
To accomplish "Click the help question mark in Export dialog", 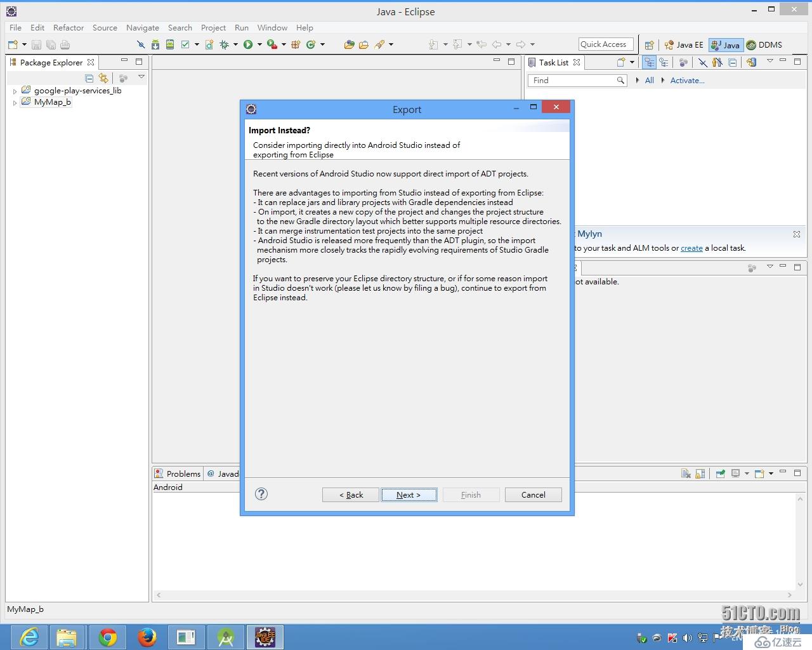I will tap(261, 494).
